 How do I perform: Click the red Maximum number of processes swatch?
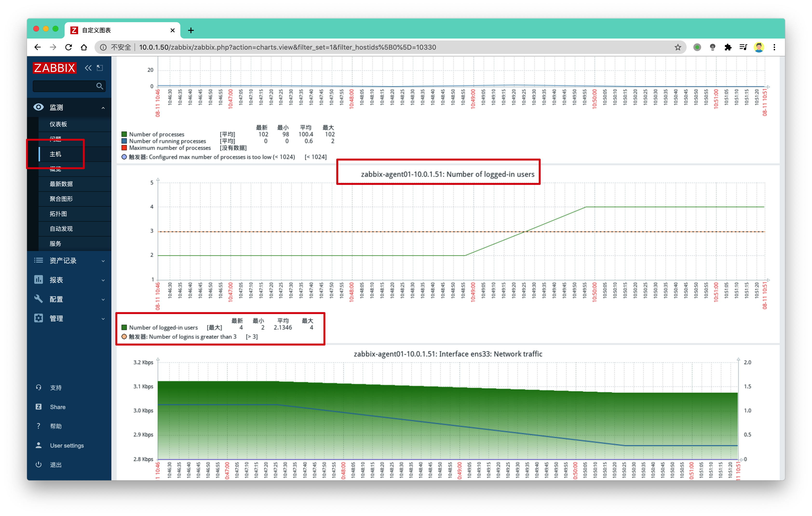124,148
